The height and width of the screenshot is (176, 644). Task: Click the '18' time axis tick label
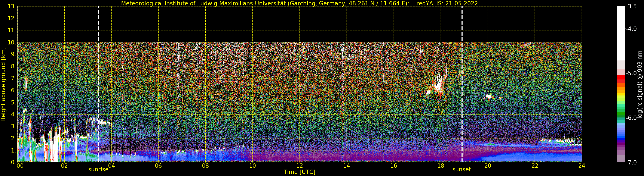pyautogui.click(x=441, y=166)
